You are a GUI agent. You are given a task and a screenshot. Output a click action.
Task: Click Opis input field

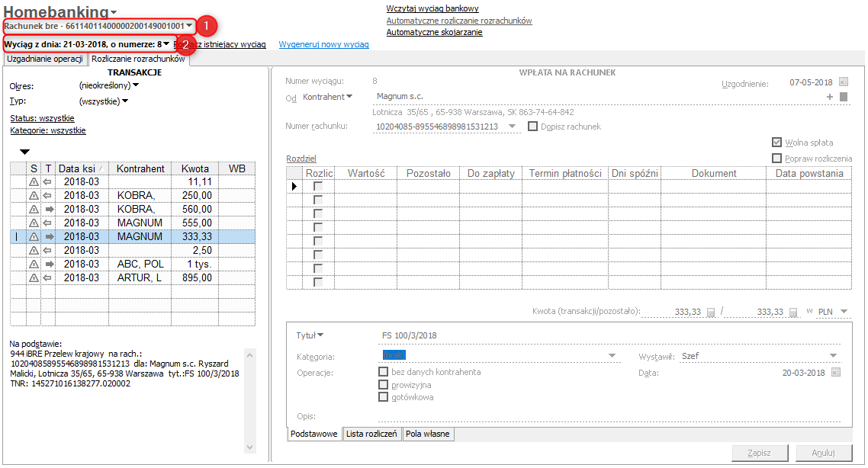point(609,416)
